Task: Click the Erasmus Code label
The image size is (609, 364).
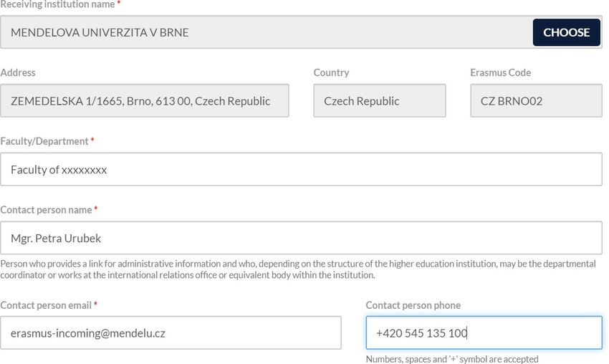Action: [x=500, y=72]
